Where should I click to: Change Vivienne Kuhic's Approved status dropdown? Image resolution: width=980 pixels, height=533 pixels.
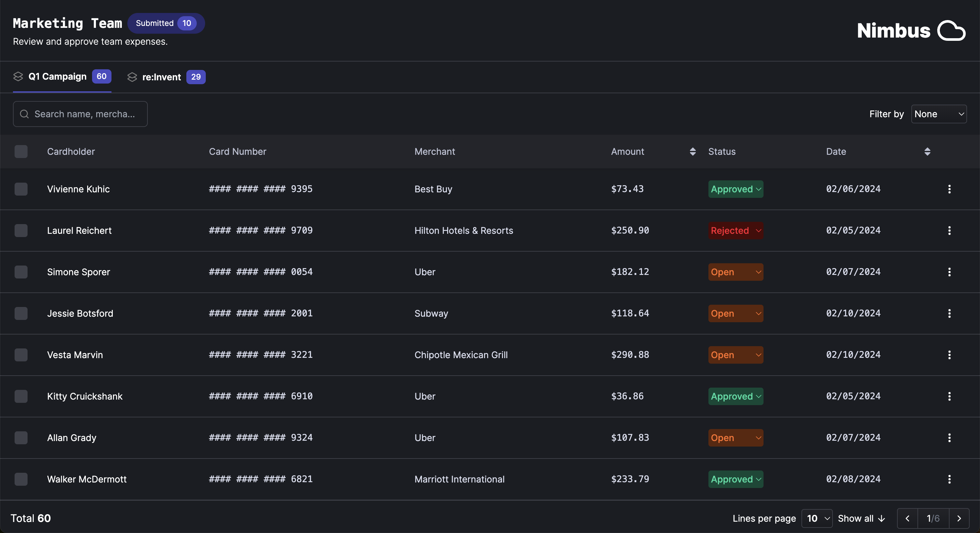[x=735, y=189]
